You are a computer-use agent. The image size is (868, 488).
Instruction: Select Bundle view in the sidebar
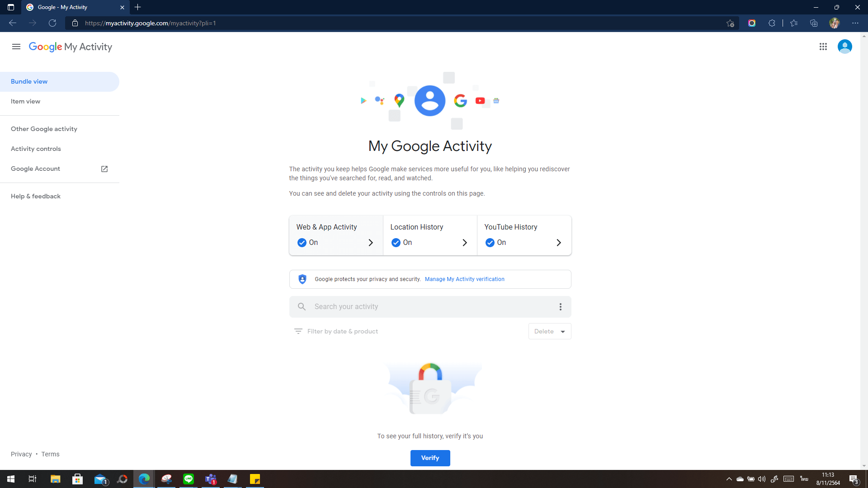(x=60, y=82)
